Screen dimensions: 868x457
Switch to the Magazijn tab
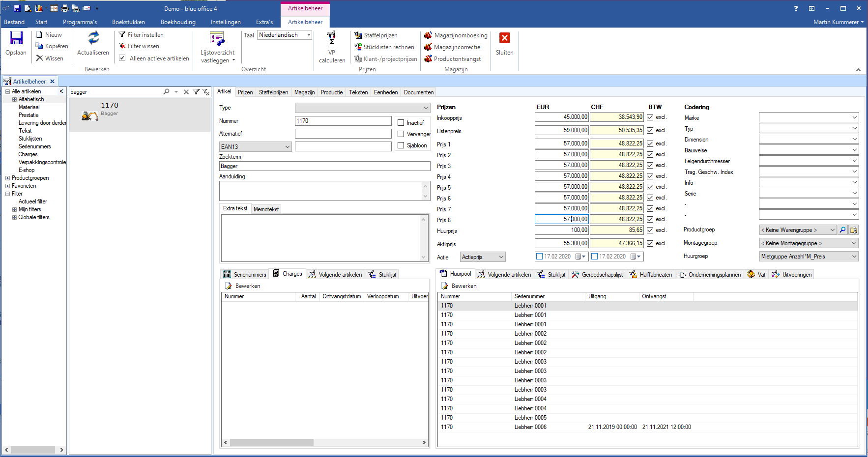(x=304, y=92)
